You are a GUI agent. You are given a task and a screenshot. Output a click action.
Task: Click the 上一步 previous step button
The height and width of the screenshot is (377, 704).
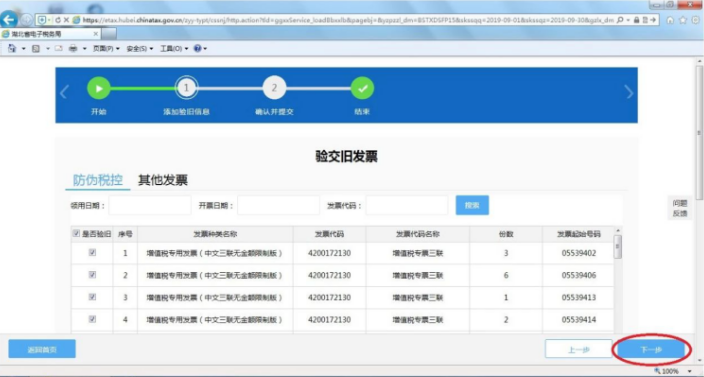coord(579,349)
